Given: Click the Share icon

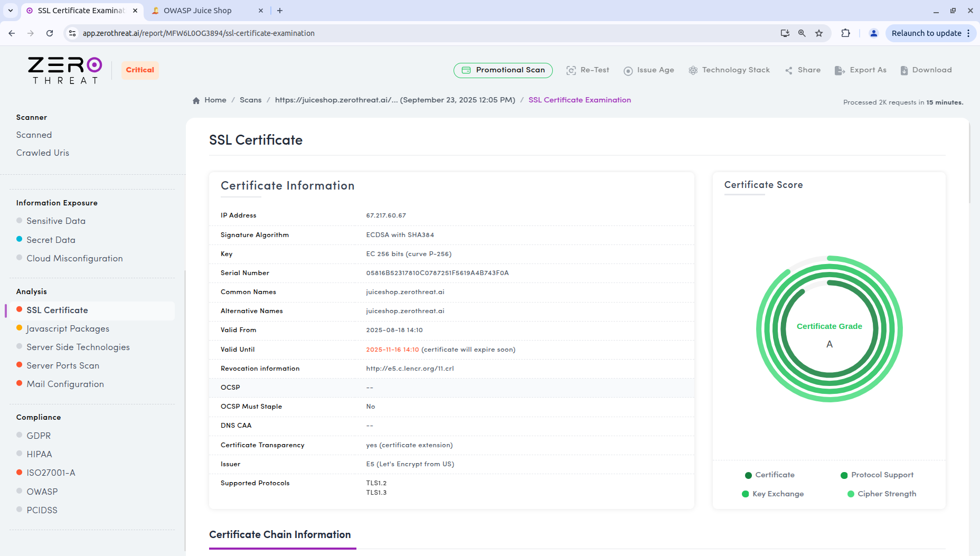Looking at the screenshot, I should (x=789, y=70).
